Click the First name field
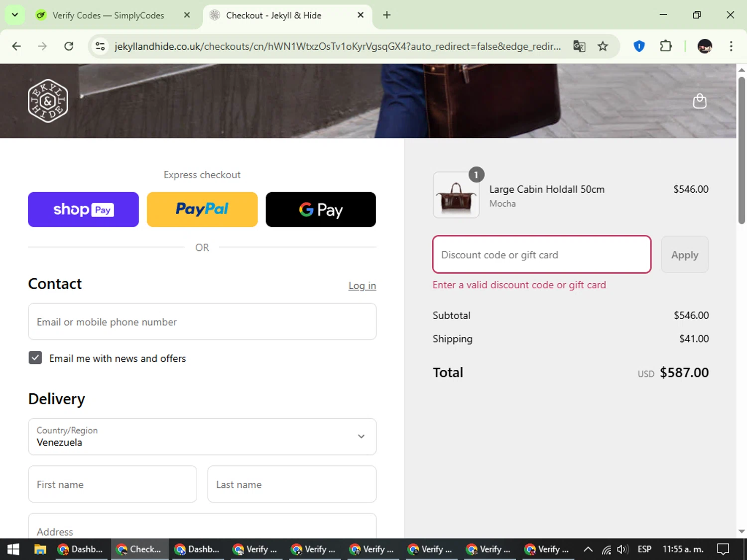Viewport: 747px width, 560px height. [x=113, y=484]
